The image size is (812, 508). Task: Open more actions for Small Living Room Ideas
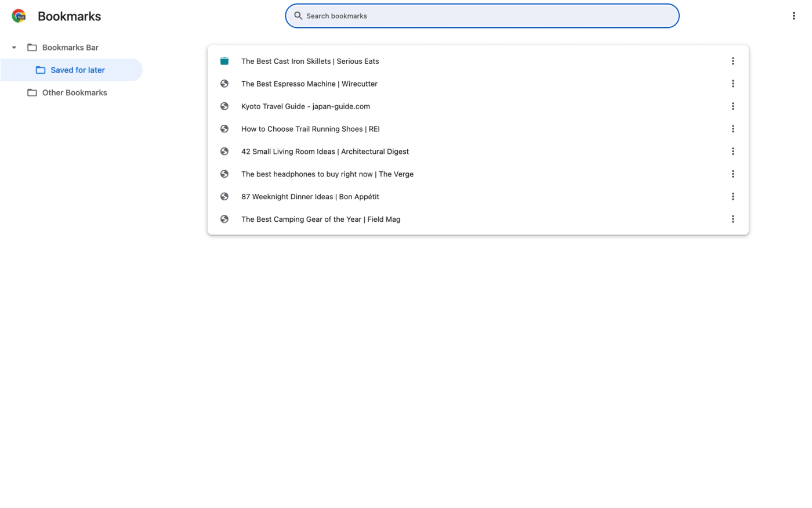point(733,152)
